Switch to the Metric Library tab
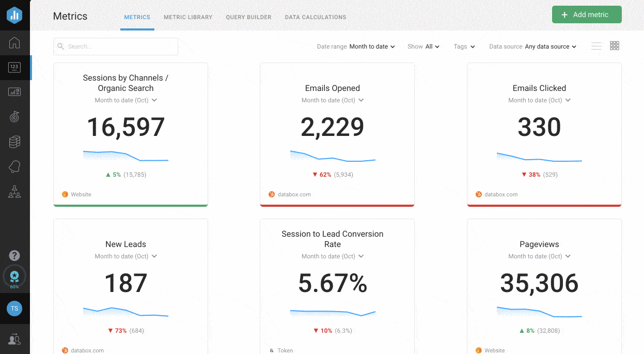 pyautogui.click(x=188, y=17)
